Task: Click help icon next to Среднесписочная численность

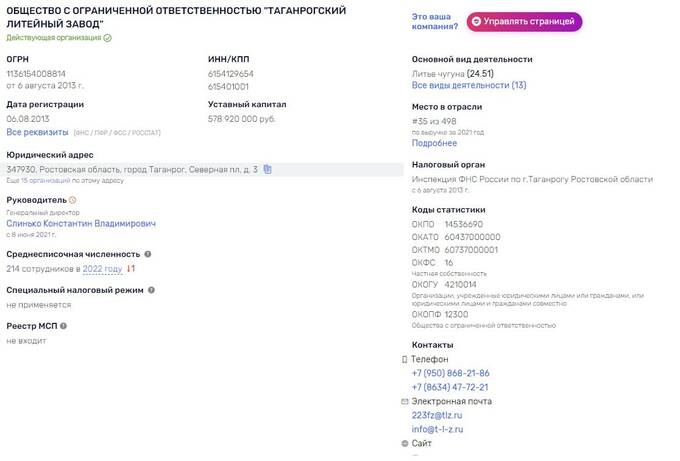Action: point(148,255)
